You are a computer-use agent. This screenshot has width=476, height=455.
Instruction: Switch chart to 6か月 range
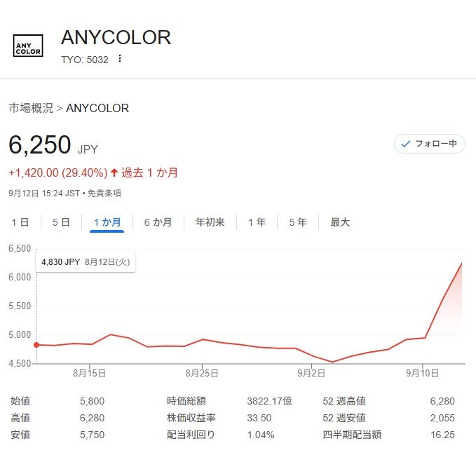coord(158,222)
